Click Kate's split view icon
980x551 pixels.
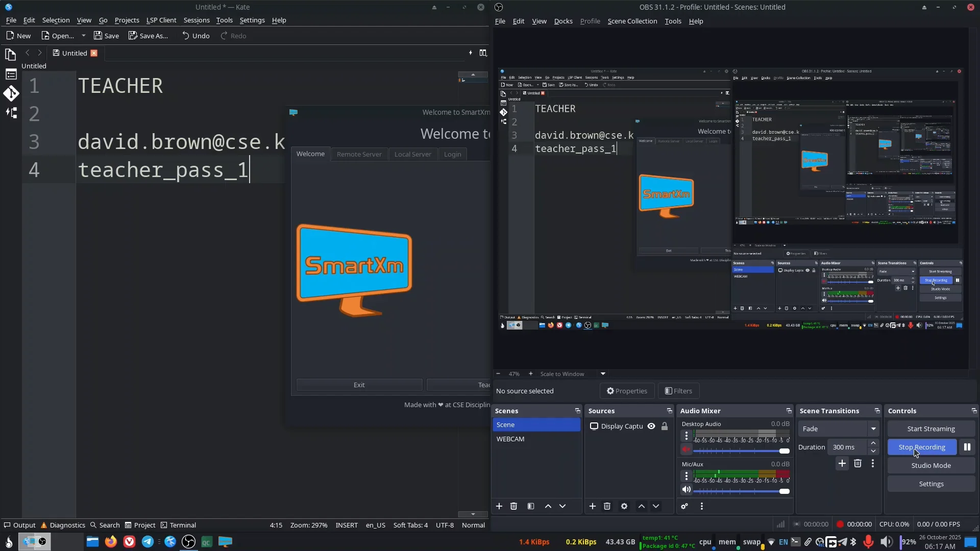click(x=483, y=53)
